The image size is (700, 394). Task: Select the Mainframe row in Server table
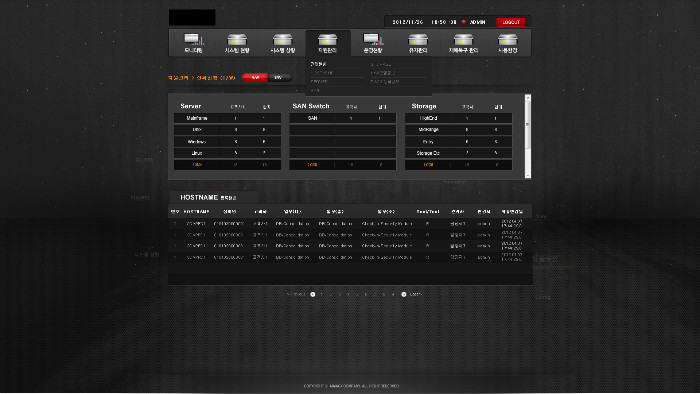click(x=227, y=118)
